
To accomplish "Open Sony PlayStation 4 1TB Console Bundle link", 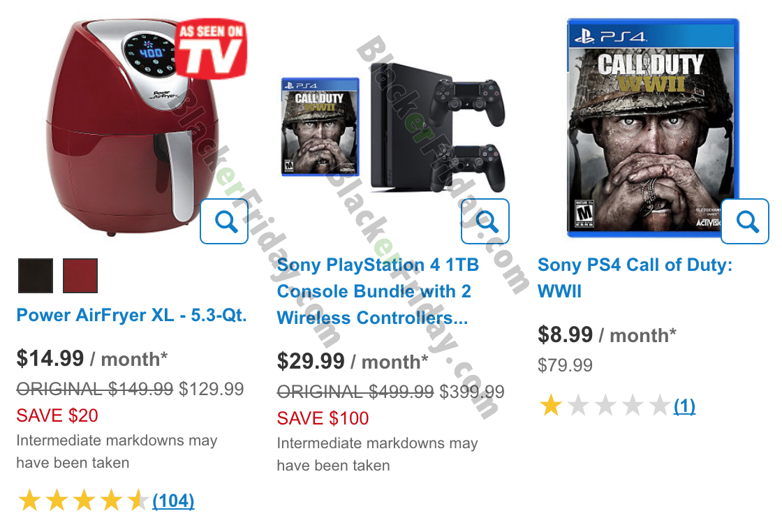I will click(x=378, y=291).
